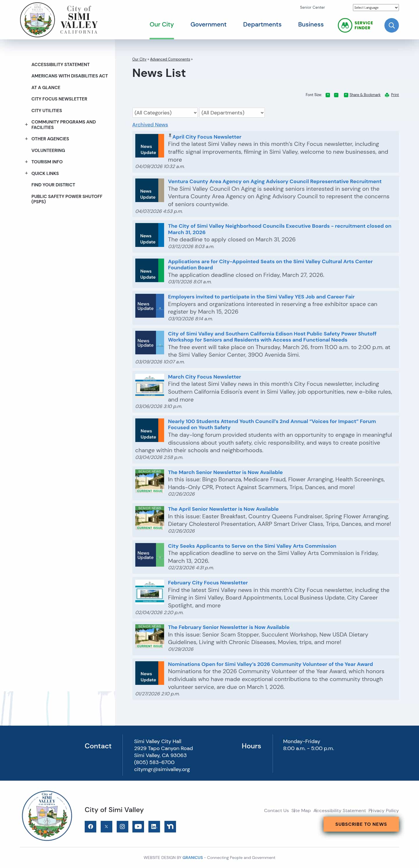
Task: Click the Print printer icon
Action: click(x=387, y=95)
